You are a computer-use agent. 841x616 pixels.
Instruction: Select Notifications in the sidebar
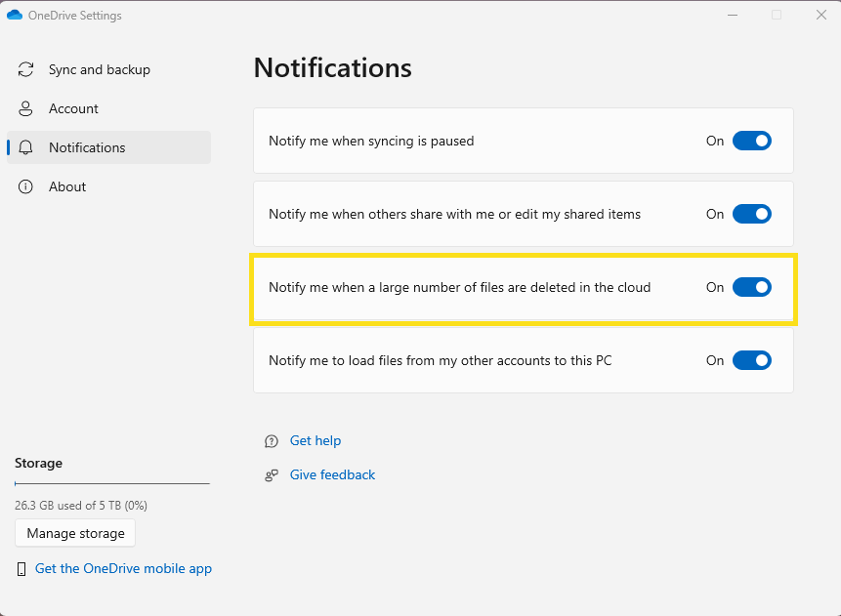click(x=108, y=147)
